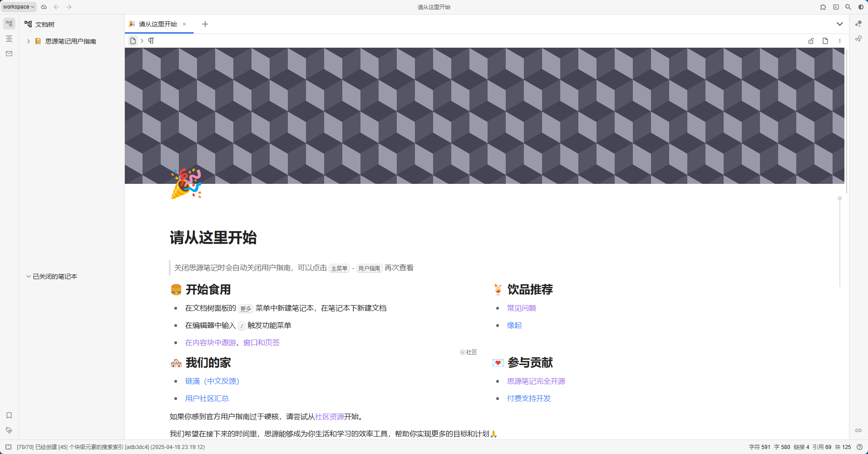Change the party popper document emoji
868x454 pixels.
tap(186, 183)
